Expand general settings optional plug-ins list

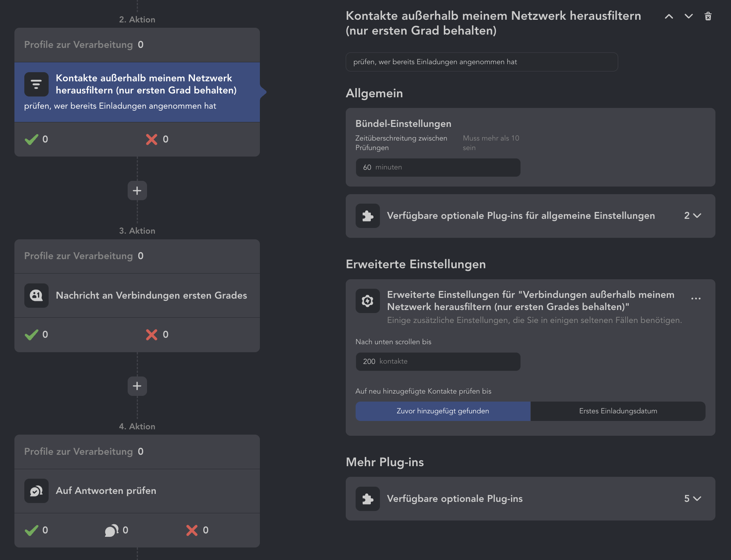[x=692, y=216]
